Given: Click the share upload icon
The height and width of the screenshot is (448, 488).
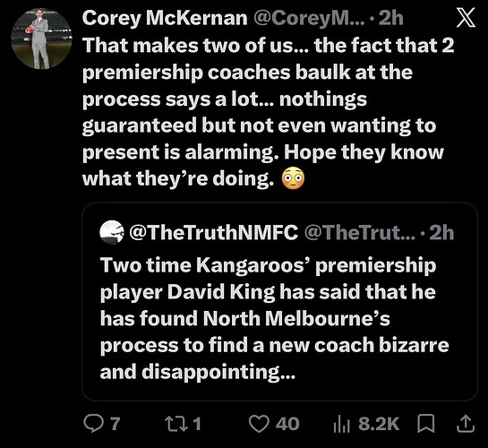Looking at the screenshot, I should (x=466, y=424).
